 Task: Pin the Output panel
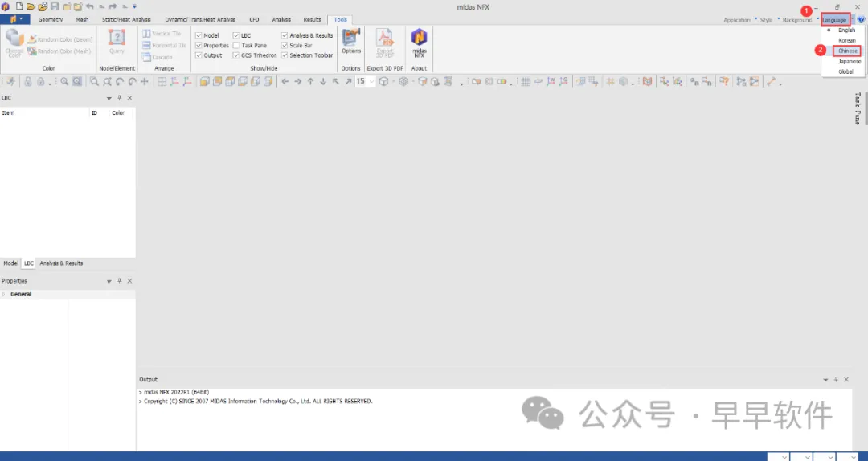836,380
